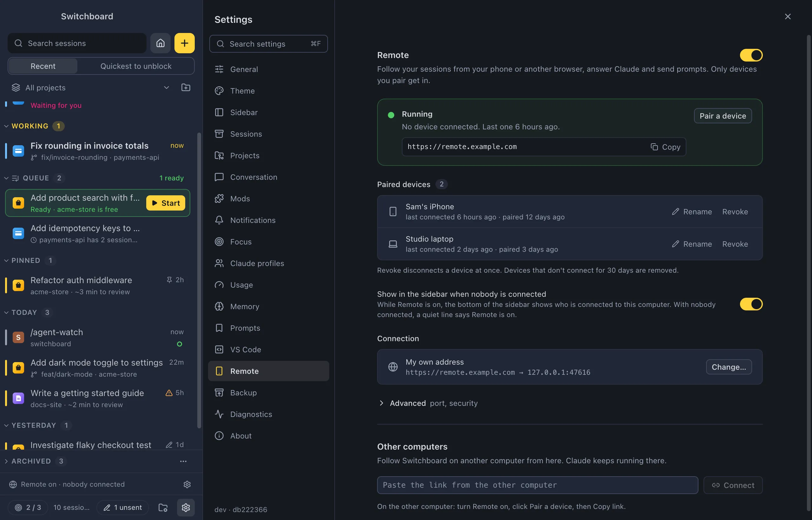
Task: Rename the Sam's iPhone device
Action: (692, 211)
